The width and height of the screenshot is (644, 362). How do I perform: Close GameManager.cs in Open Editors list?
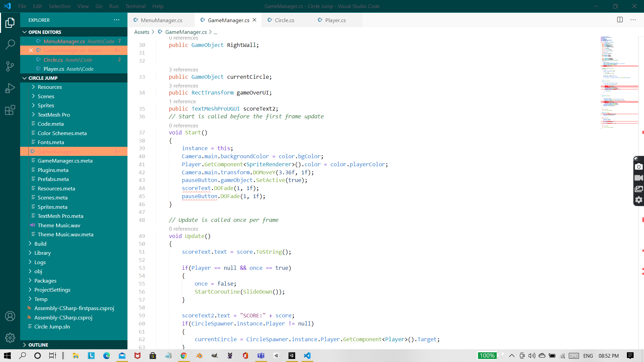click(x=31, y=50)
